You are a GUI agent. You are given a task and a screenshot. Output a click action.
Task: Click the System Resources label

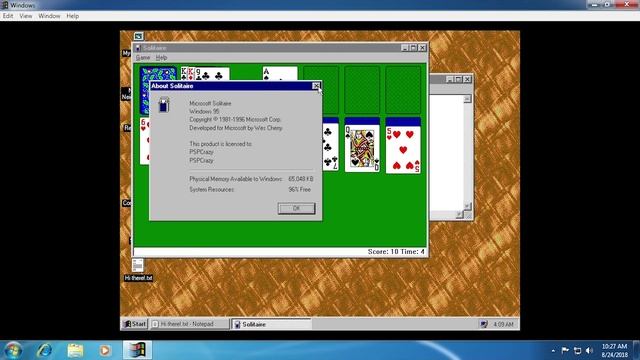(x=211, y=189)
